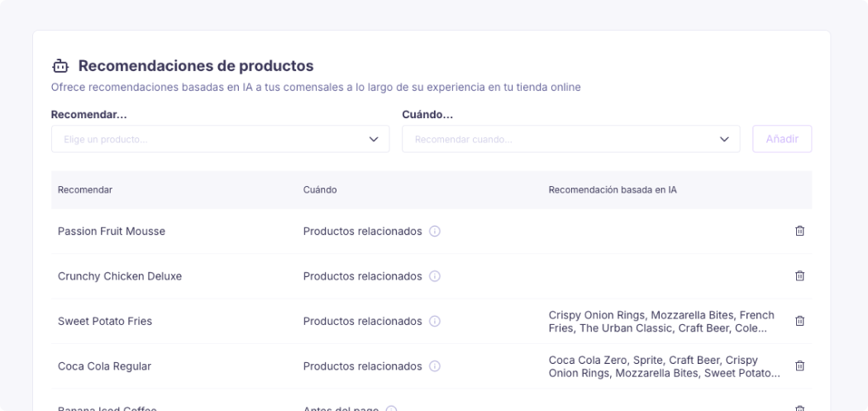Click trash icon for Coca Cola Regular
This screenshot has height=411, width=868.
pos(799,366)
